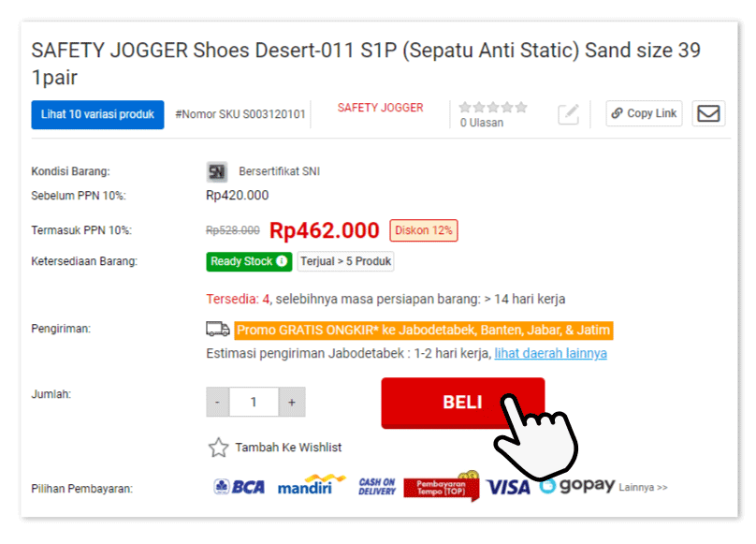
Task: Click the Mandiri payment logo
Action: (312, 485)
